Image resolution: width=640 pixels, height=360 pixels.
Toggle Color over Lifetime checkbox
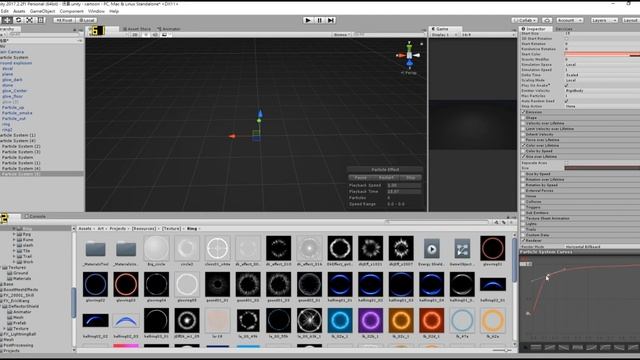[523, 145]
